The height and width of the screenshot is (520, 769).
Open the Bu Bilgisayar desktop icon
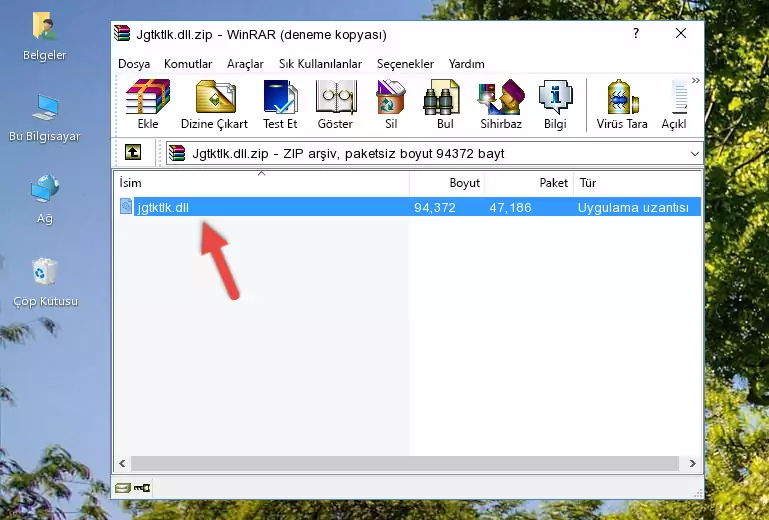pos(45,118)
